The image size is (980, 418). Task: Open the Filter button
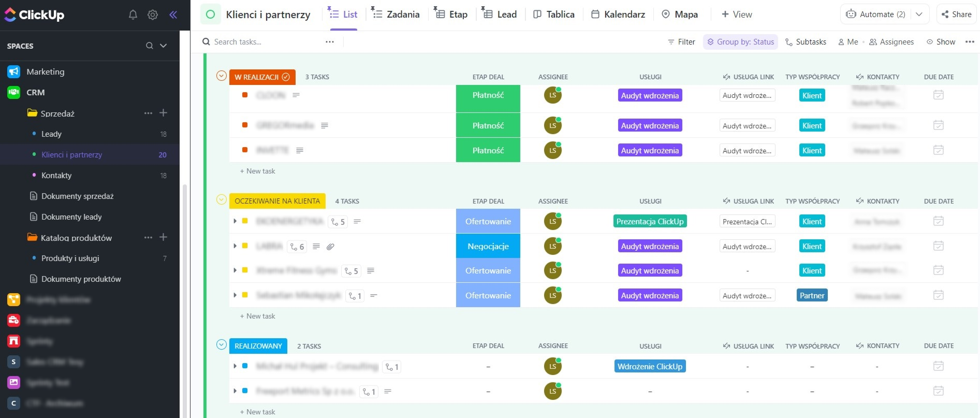tap(681, 42)
